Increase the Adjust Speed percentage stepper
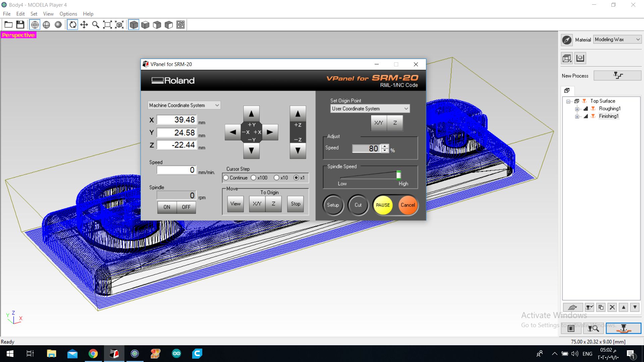 (x=385, y=146)
